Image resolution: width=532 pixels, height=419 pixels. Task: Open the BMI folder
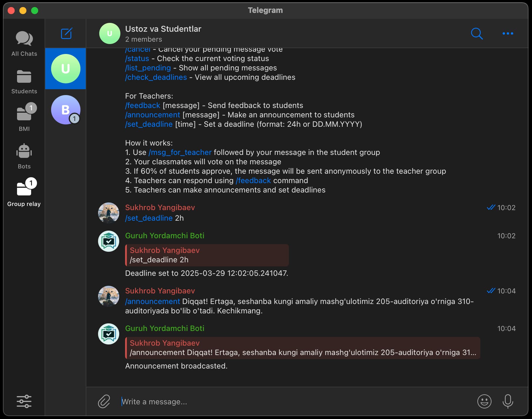click(x=24, y=117)
